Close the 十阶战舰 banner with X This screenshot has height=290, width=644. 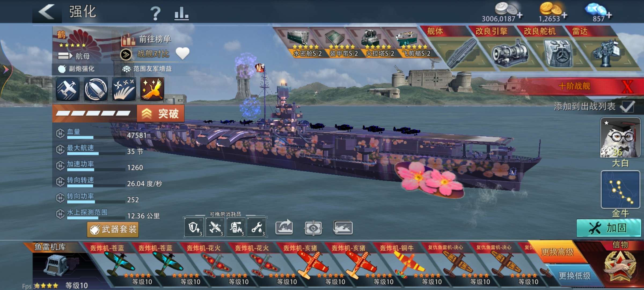click(627, 86)
